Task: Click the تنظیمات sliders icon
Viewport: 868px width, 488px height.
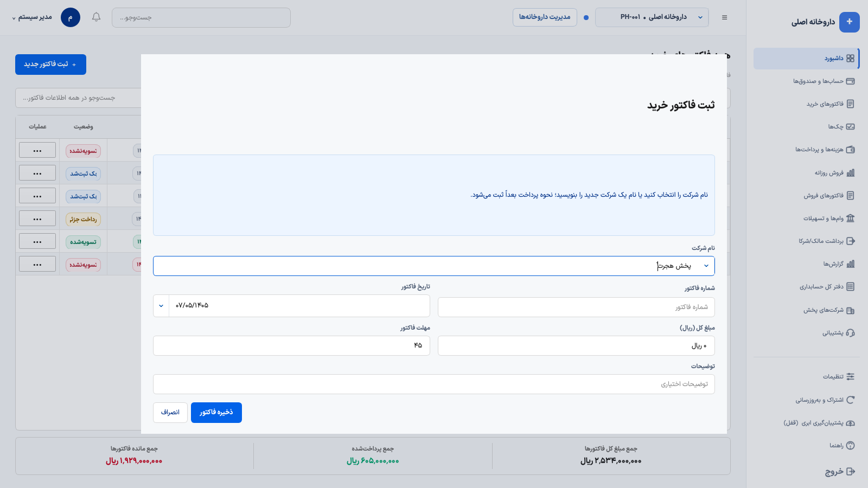Action: point(850,377)
